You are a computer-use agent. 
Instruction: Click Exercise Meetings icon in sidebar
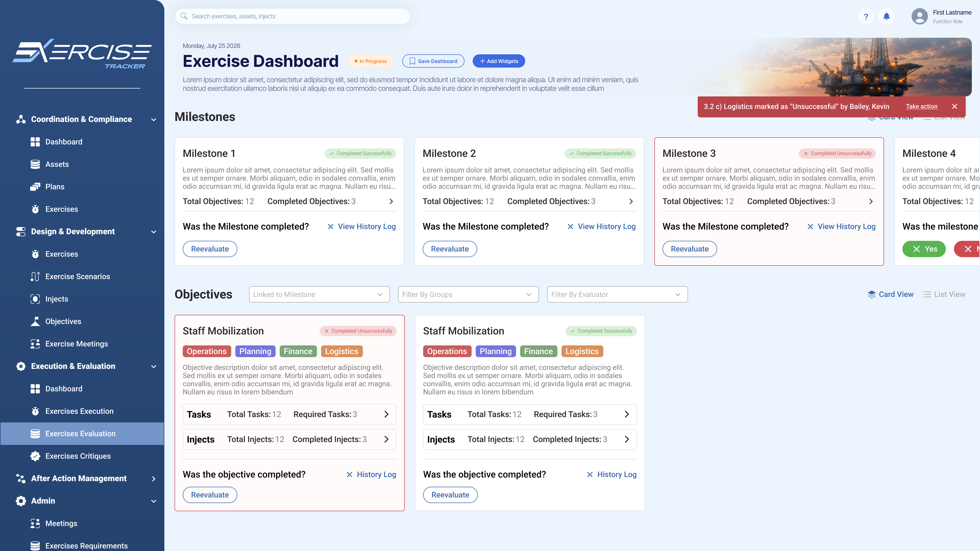(35, 344)
